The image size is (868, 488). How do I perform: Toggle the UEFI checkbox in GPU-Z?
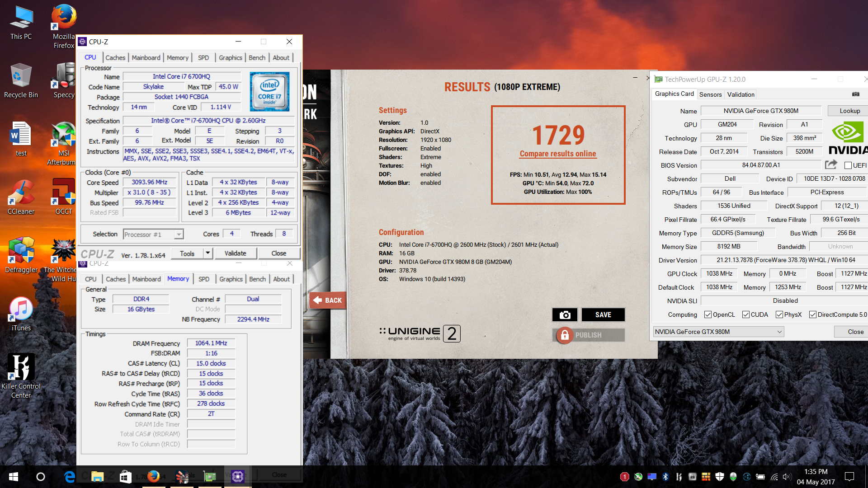(x=848, y=165)
